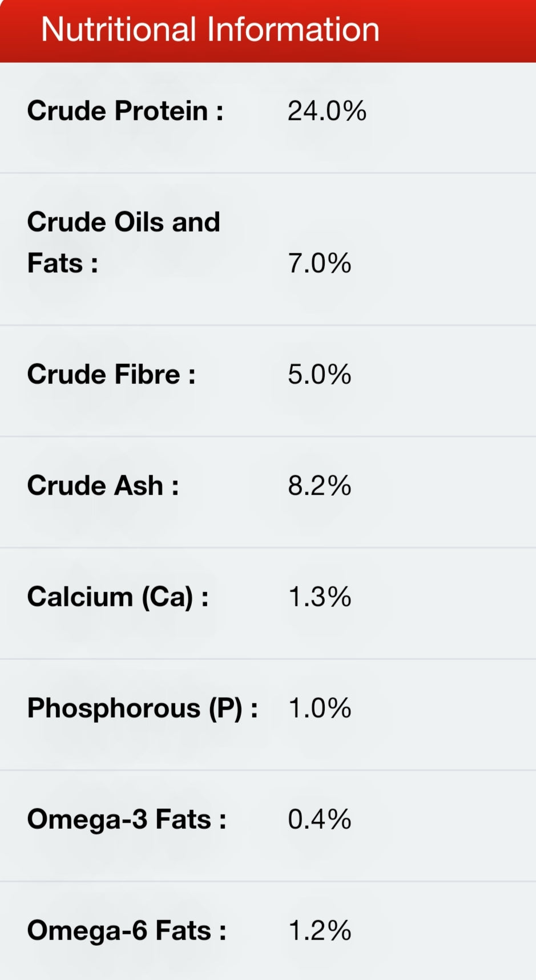This screenshot has height=980, width=536.
Task: Select the Phosphorous (P) label
Action: click(x=142, y=708)
